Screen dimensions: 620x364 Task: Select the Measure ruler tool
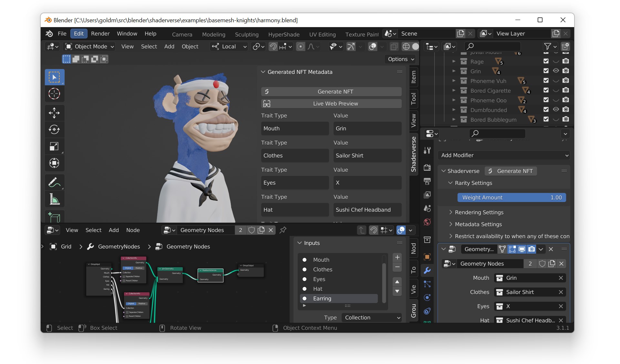click(54, 199)
